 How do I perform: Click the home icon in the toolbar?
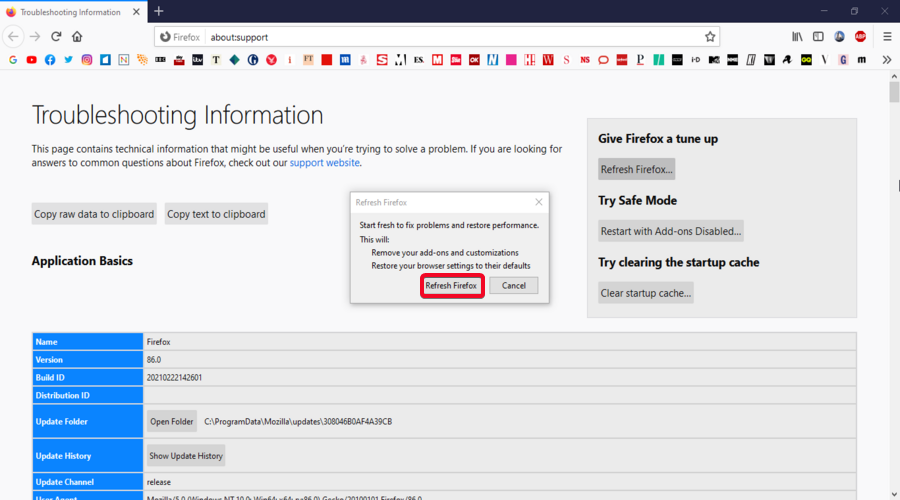77,37
